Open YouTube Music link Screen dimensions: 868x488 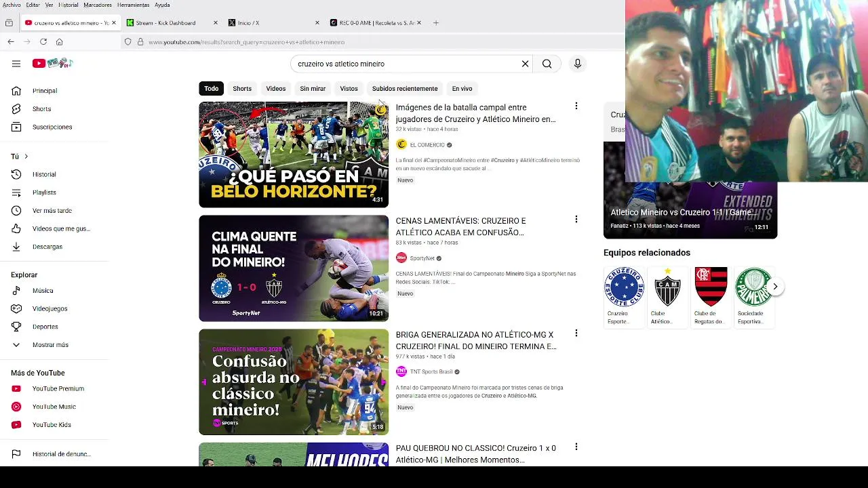(54, 407)
